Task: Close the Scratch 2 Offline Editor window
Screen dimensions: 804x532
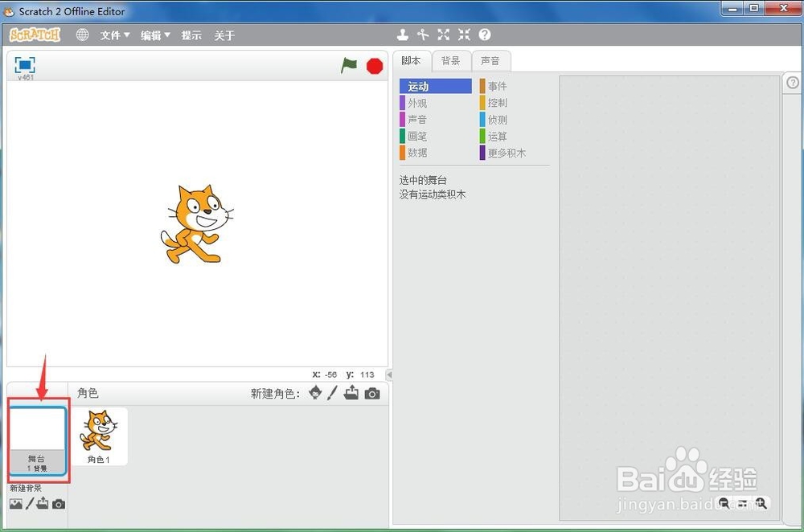Action: [x=783, y=9]
